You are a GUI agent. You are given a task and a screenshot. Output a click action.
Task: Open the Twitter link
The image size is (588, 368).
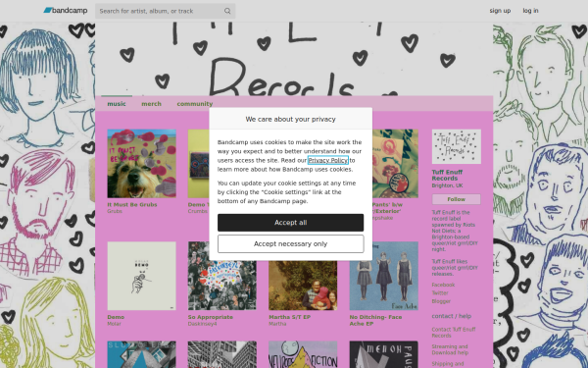pos(440,293)
